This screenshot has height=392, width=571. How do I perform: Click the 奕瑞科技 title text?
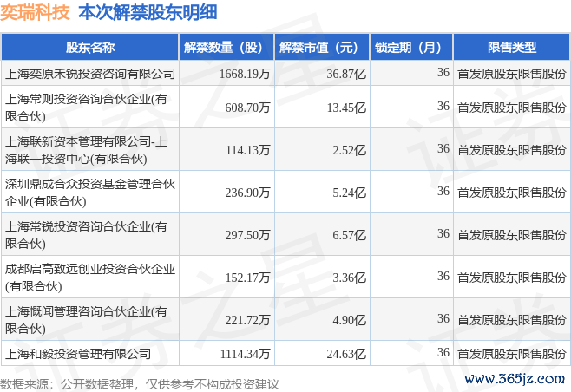coord(35,12)
